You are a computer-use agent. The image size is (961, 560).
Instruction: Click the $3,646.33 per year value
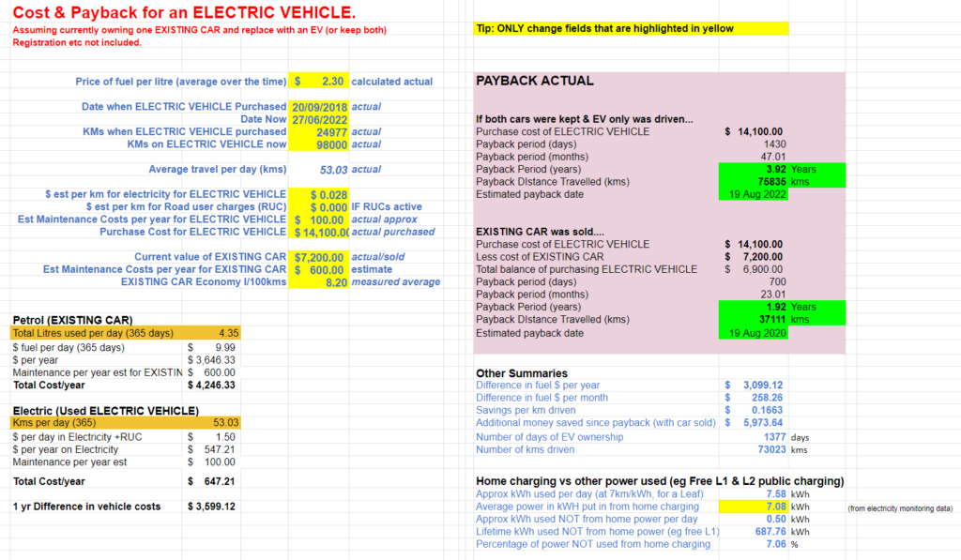[211, 360]
